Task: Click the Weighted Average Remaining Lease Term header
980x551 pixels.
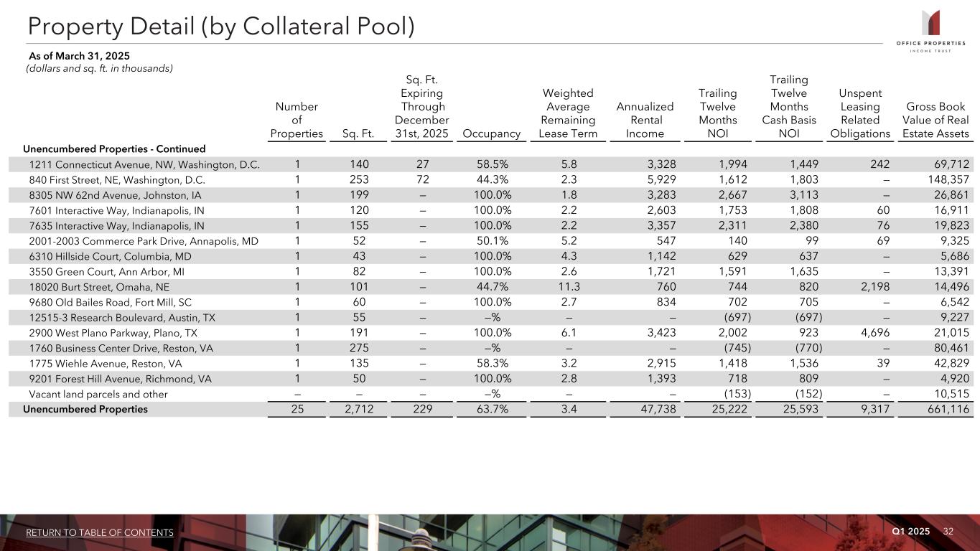Action: pyautogui.click(x=568, y=113)
